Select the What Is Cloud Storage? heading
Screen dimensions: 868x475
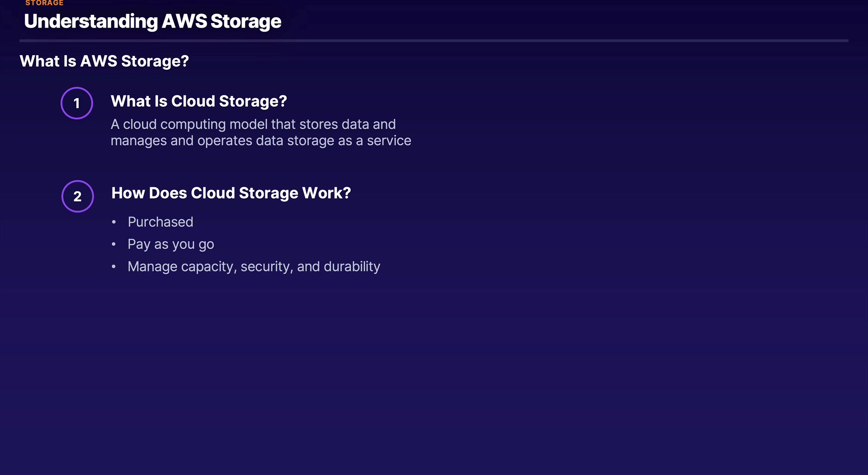[198, 101]
